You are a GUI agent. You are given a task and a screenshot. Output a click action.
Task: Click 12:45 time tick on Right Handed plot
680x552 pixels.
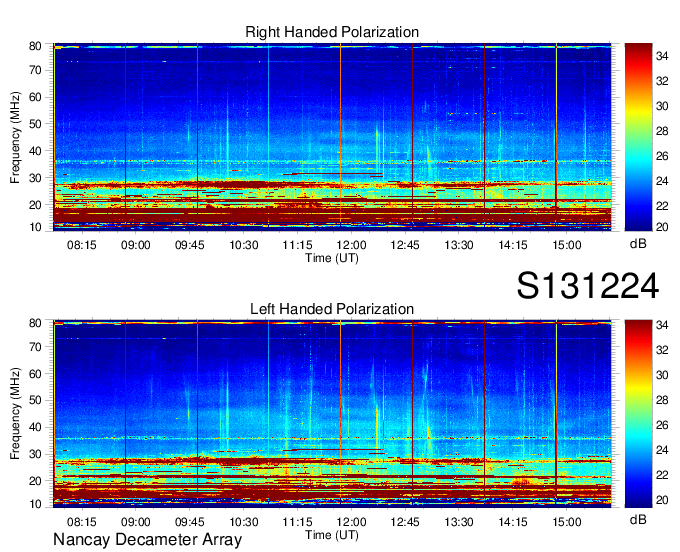tap(405, 245)
